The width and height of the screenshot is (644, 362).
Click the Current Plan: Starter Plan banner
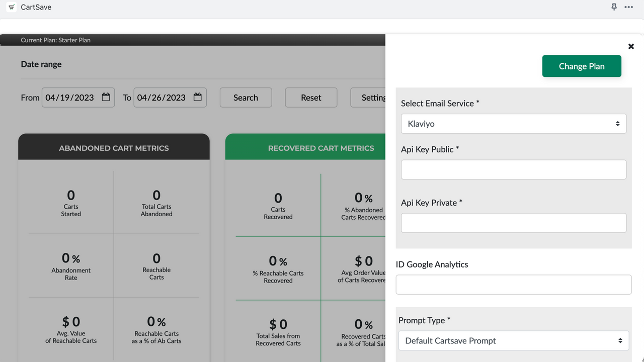point(55,40)
